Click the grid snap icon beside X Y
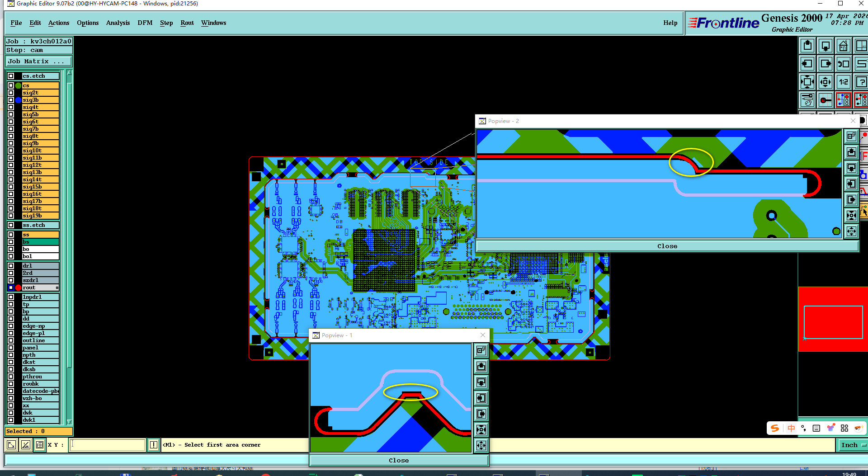Image resolution: width=868 pixels, height=476 pixels. tap(40, 445)
